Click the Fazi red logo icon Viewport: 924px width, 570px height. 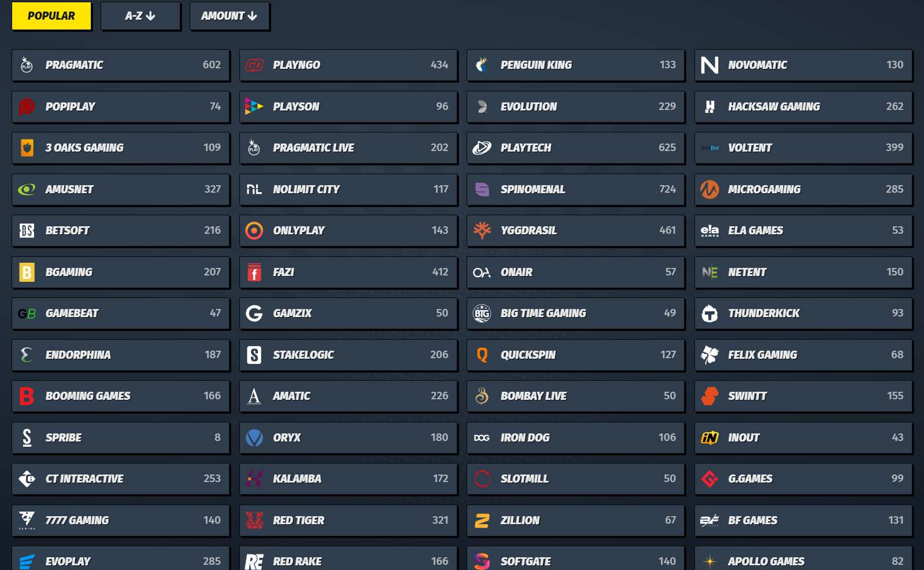click(254, 272)
